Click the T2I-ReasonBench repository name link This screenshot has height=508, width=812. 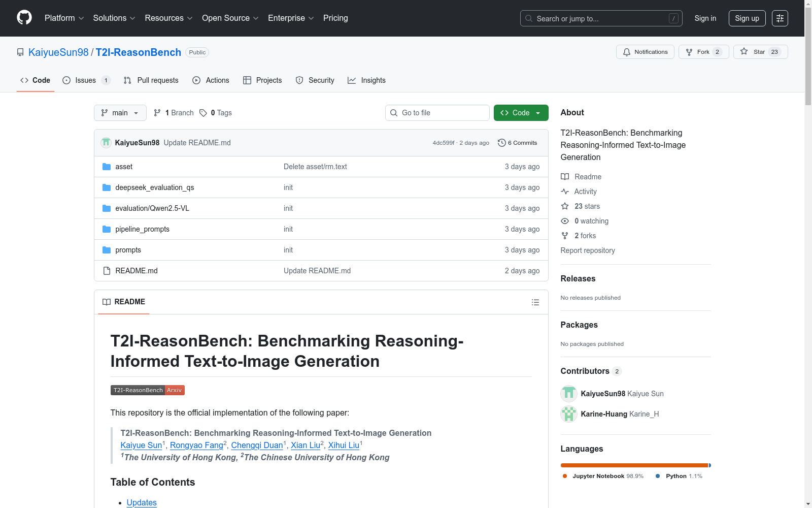point(139,52)
